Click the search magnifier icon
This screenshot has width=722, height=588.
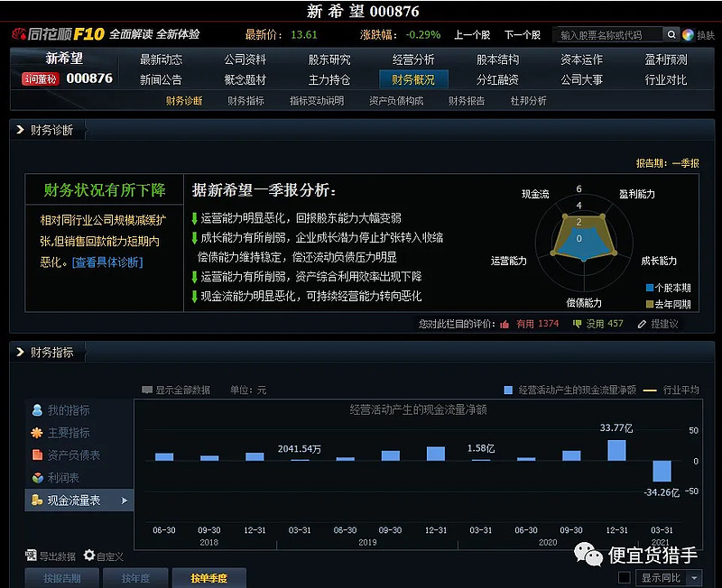[671, 34]
